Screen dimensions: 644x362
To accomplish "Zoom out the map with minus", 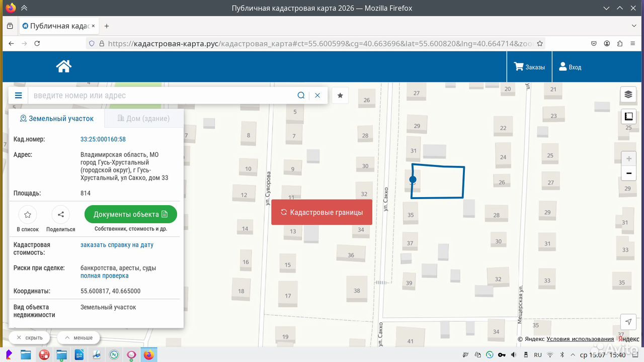I will (629, 173).
